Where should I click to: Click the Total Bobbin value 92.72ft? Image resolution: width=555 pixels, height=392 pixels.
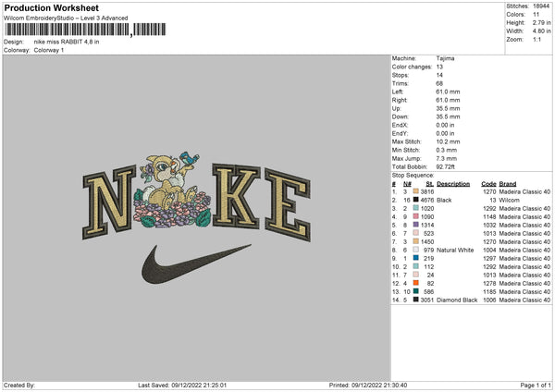pos(445,166)
